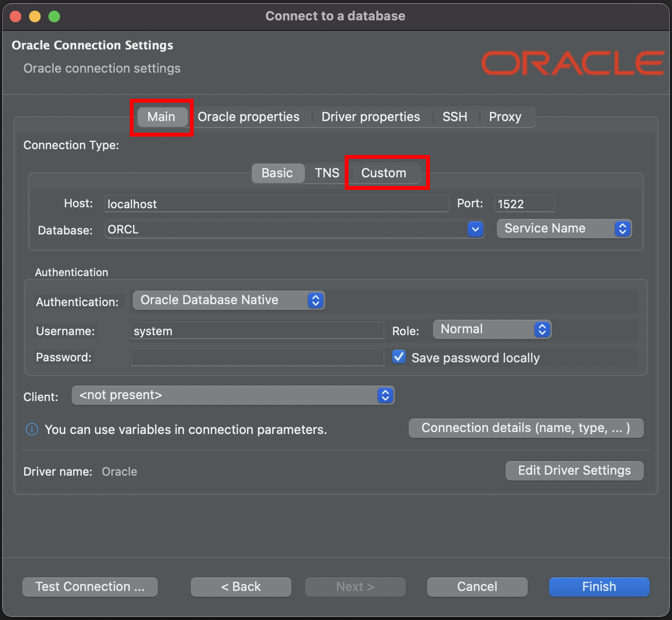Click the variables in connection parameters text
The image size is (672, 620).
[186, 430]
